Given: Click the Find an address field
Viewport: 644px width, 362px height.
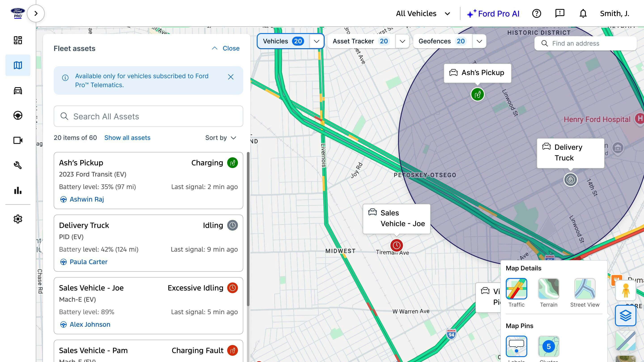Looking at the screenshot, I should click(585, 44).
